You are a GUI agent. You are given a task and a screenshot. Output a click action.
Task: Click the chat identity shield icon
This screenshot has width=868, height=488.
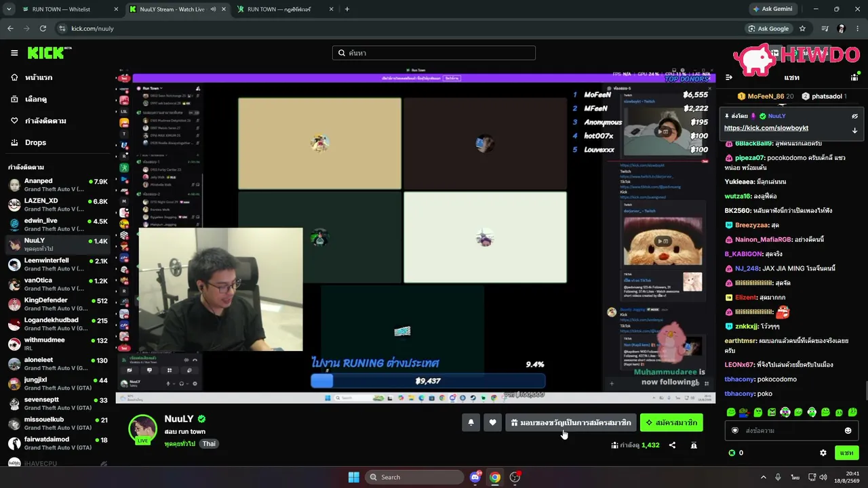point(735,430)
